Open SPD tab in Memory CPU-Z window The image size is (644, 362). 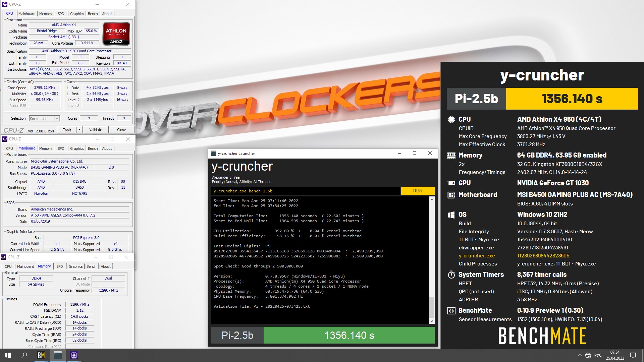[59, 266]
